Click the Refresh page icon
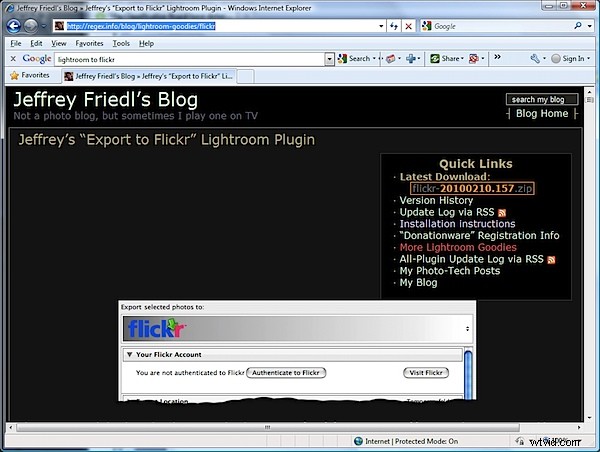The height and width of the screenshot is (452, 600). click(x=394, y=26)
